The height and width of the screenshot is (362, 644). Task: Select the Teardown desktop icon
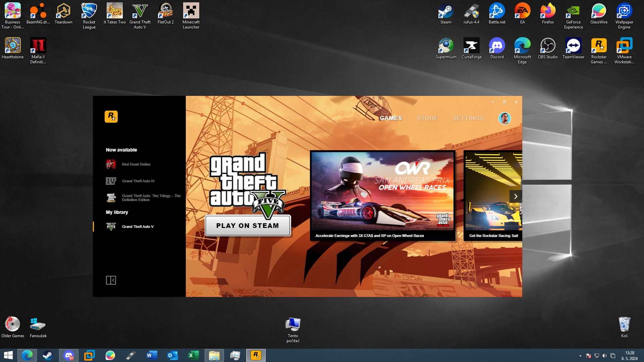64,13
